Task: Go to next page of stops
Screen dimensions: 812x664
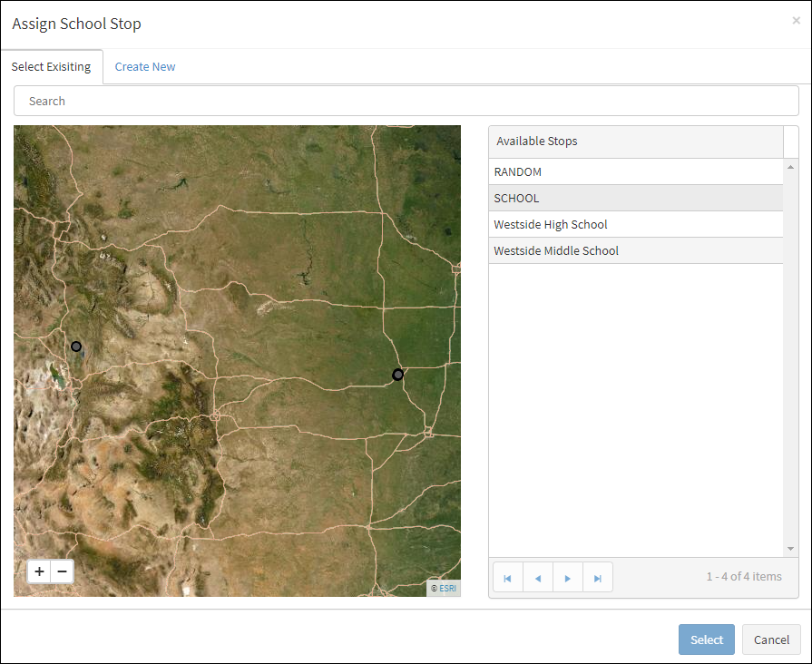Action: [x=568, y=578]
